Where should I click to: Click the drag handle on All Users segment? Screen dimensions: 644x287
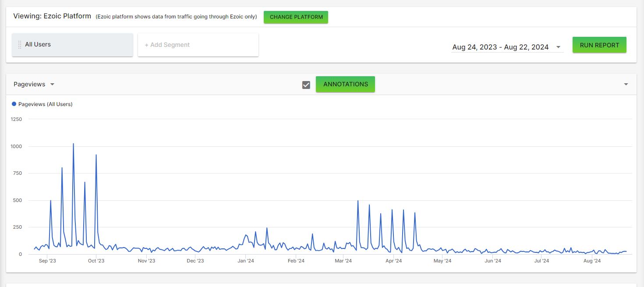20,45
